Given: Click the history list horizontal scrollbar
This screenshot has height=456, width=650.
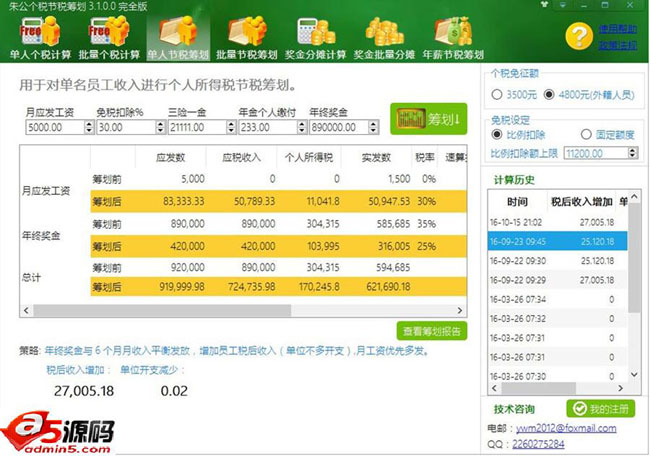Looking at the screenshot, I should 538,388.
